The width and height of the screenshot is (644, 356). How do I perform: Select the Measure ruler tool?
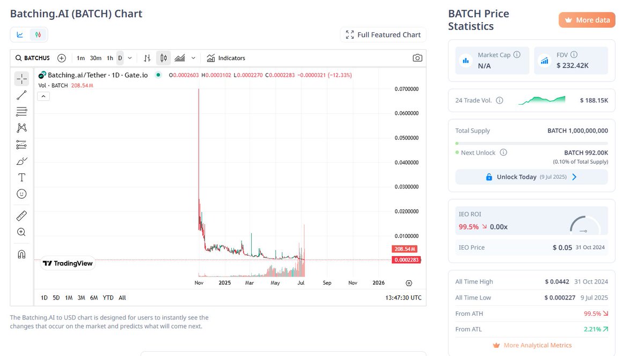[x=21, y=216]
